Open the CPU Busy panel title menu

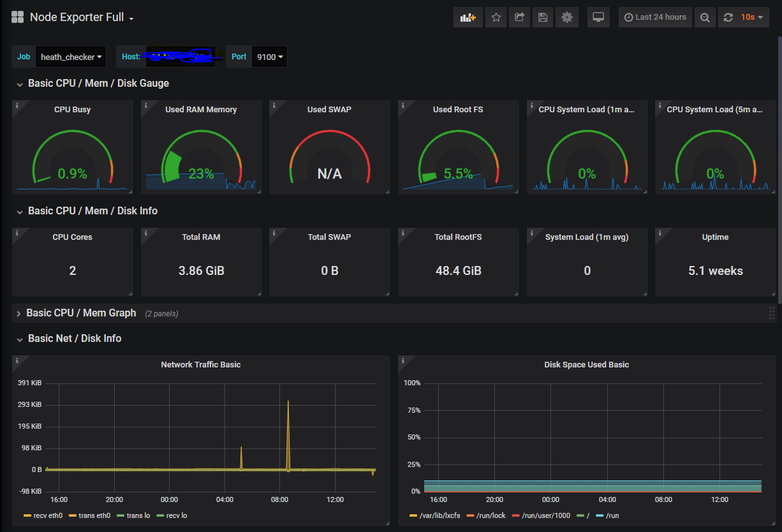point(73,110)
